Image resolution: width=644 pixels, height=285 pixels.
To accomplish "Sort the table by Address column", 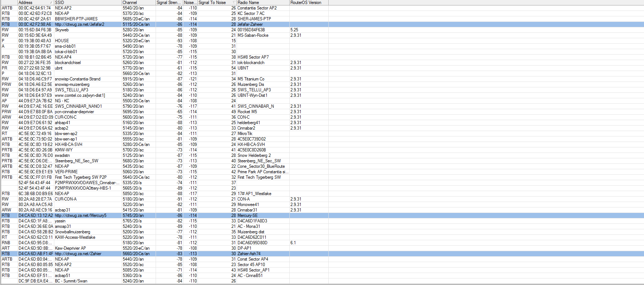I will tap(33, 3).
